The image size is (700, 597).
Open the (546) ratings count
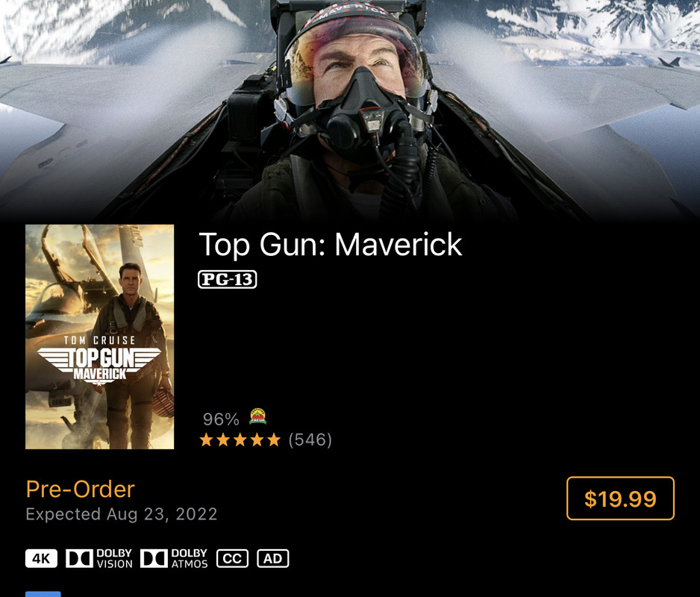pyautogui.click(x=310, y=440)
